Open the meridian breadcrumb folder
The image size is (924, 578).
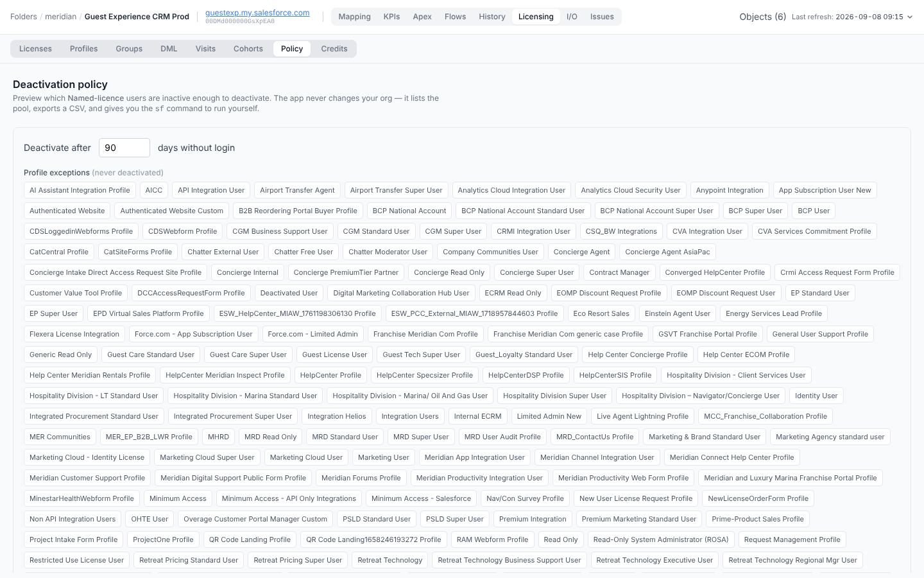click(x=61, y=17)
